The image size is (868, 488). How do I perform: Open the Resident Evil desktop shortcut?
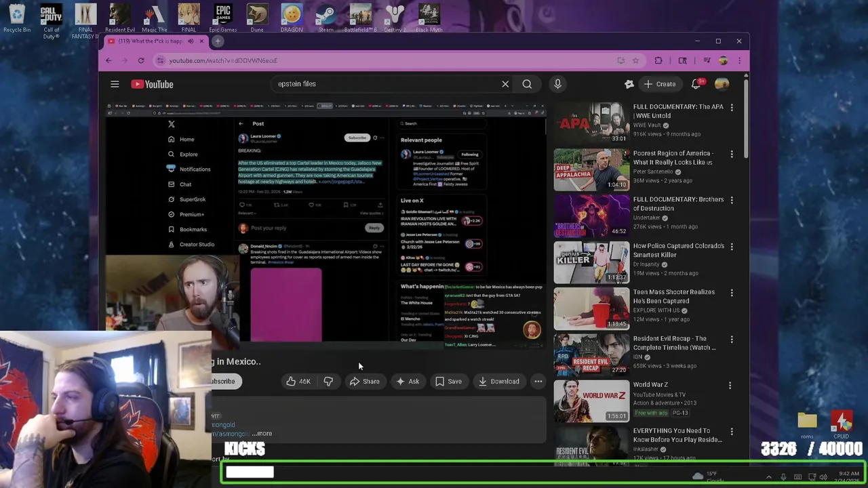[x=120, y=18]
